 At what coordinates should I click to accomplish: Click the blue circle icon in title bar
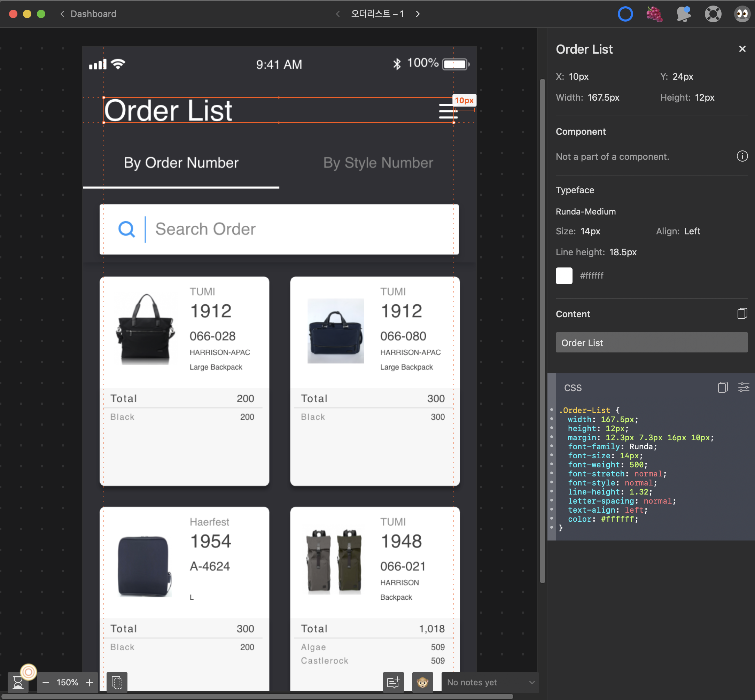click(625, 14)
